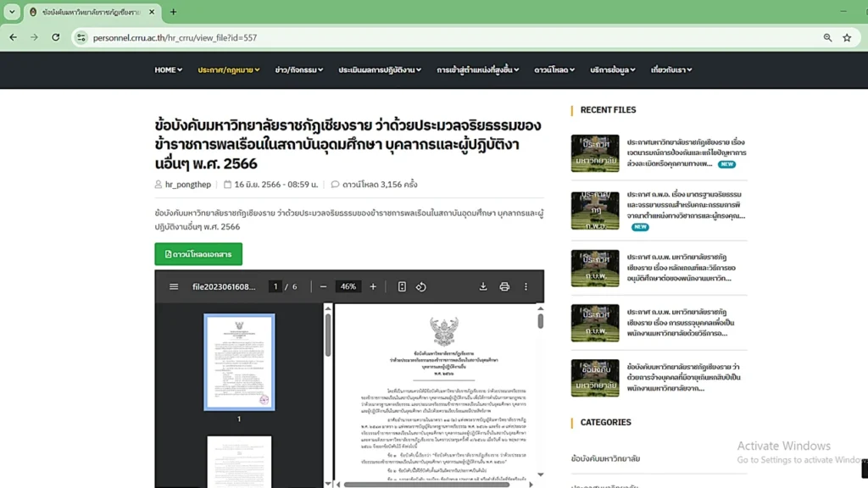Screen dimensions: 868x488
Task: Click the CATEGORIES heading
Action: point(605,422)
